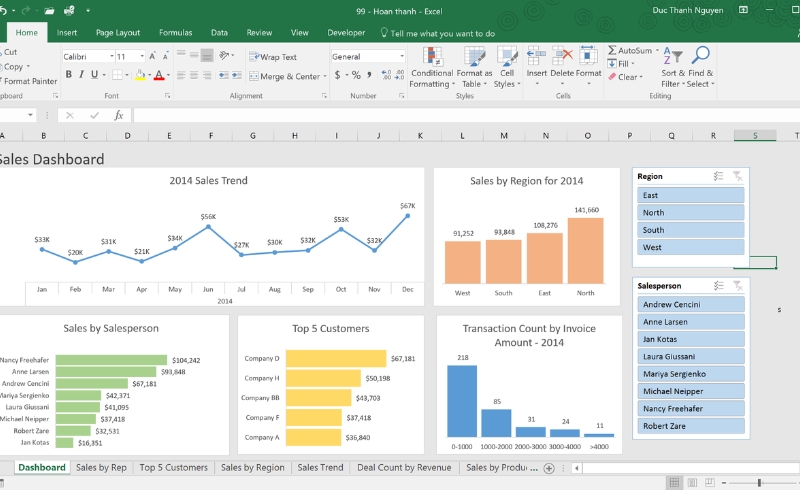The width and height of the screenshot is (800, 490).
Task: Filter Region slicer by East
Action: (690, 195)
